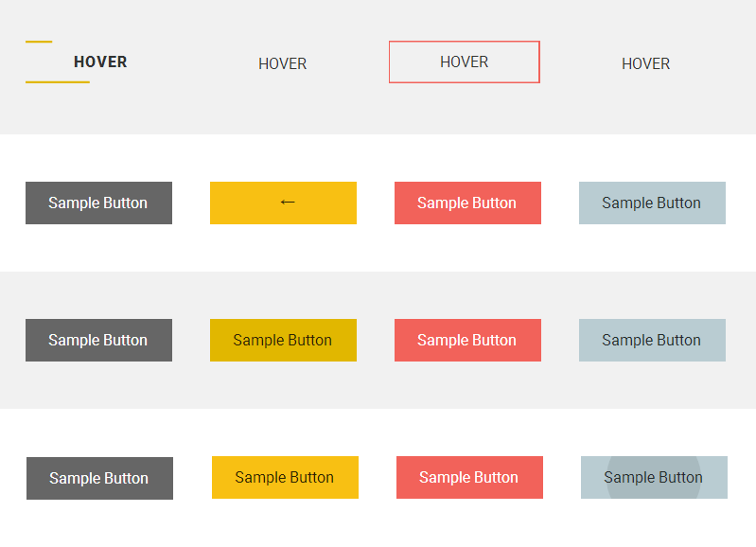Click the second plain HOVER text button

(x=282, y=64)
